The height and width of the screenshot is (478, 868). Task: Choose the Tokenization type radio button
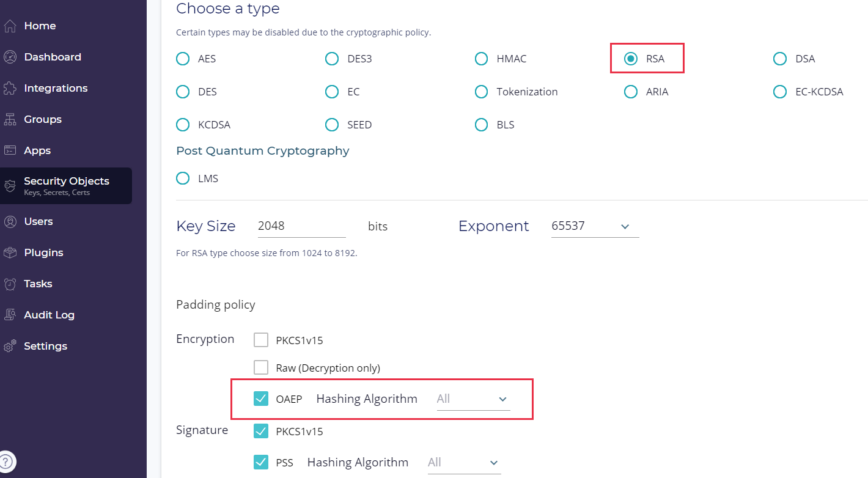coord(481,92)
